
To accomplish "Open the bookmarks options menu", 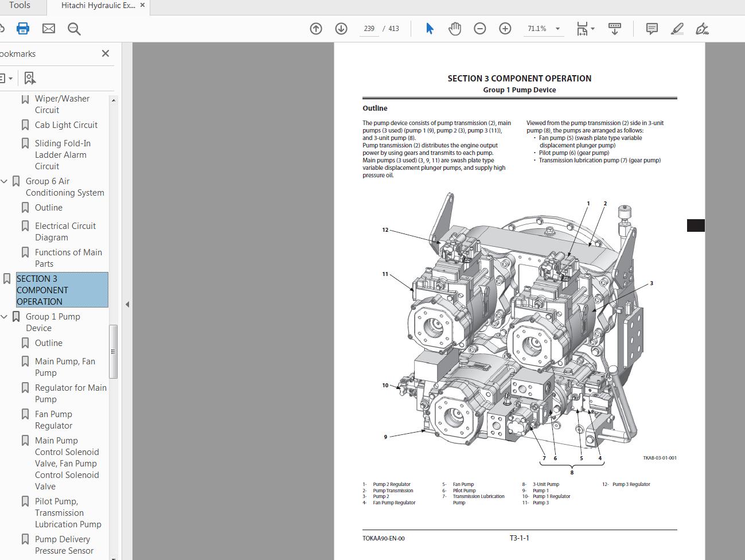I will click(x=6, y=77).
